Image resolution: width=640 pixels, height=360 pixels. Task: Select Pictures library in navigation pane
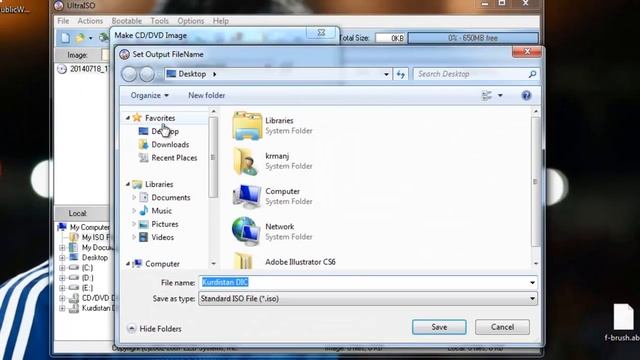[165, 224]
